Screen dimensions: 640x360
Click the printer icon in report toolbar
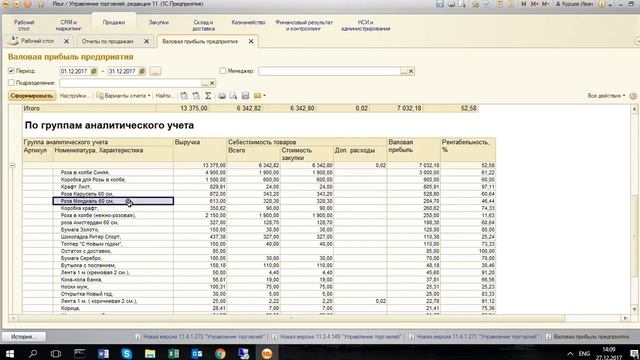(222, 96)
